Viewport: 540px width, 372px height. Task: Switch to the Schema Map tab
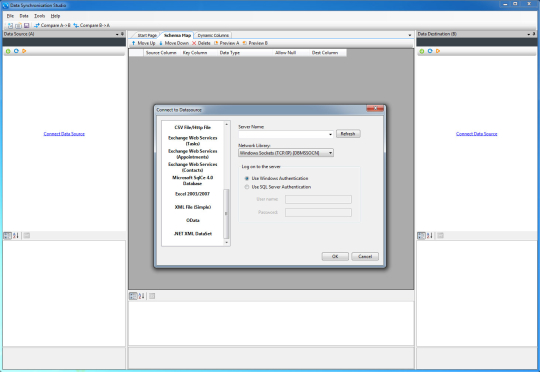tap(177, 35)
